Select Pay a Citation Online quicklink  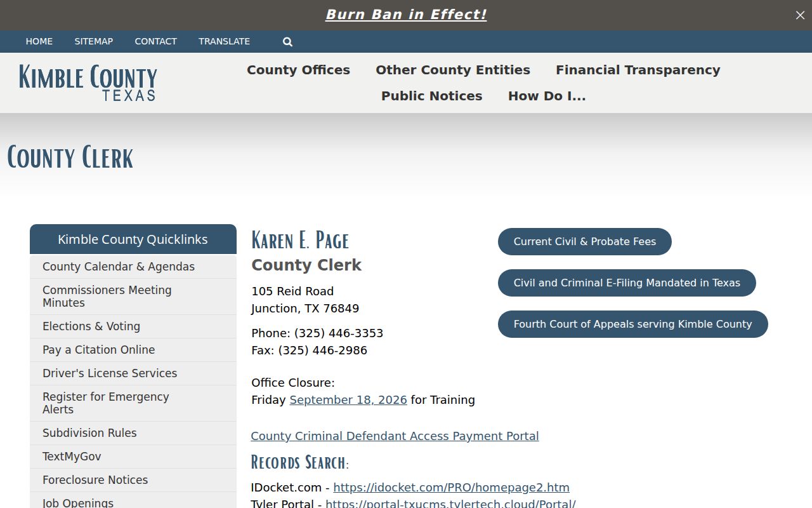[133, 350]
